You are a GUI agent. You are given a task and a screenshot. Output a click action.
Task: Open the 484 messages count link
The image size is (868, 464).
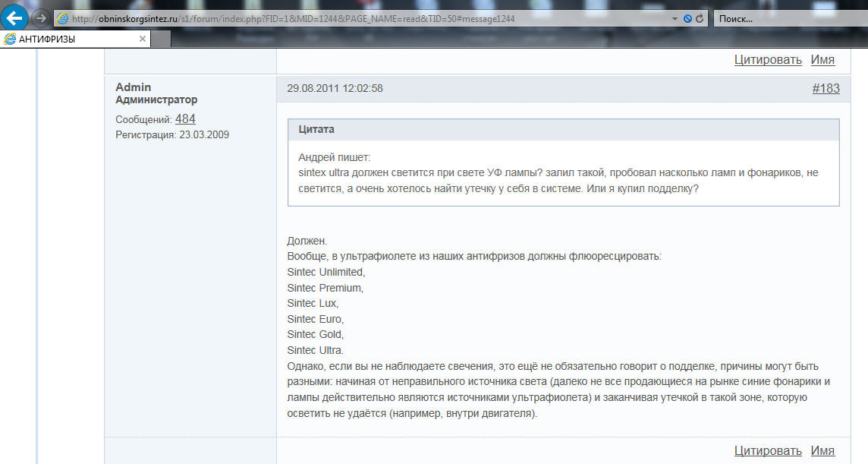pyautogui.click(x=185, y=118)
